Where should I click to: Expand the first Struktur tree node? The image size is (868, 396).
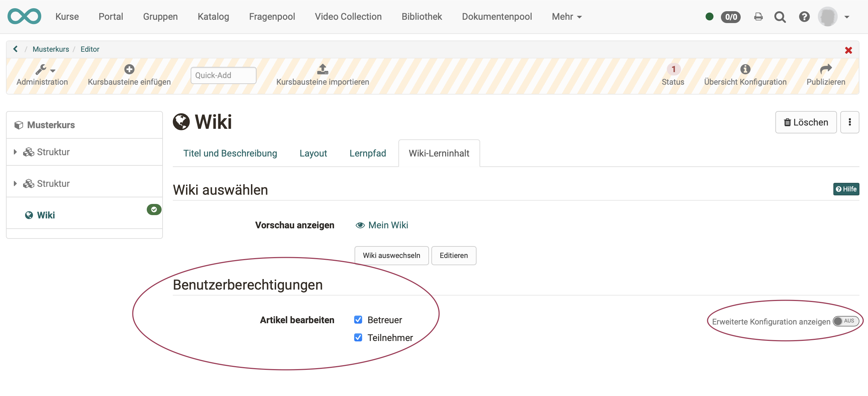pyautogui.click(x=15, y=152)
